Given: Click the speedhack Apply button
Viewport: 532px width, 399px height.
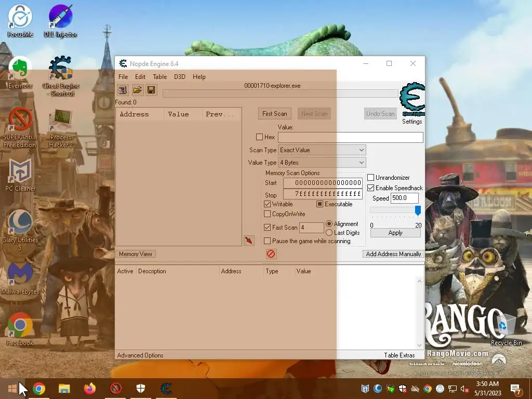Looking at the screenshot, I should 395,233.
